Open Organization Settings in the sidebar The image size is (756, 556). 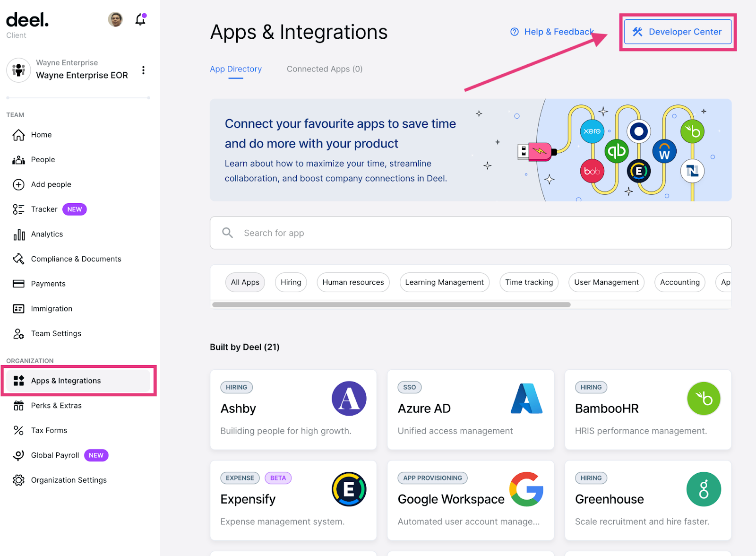[69, 480]
